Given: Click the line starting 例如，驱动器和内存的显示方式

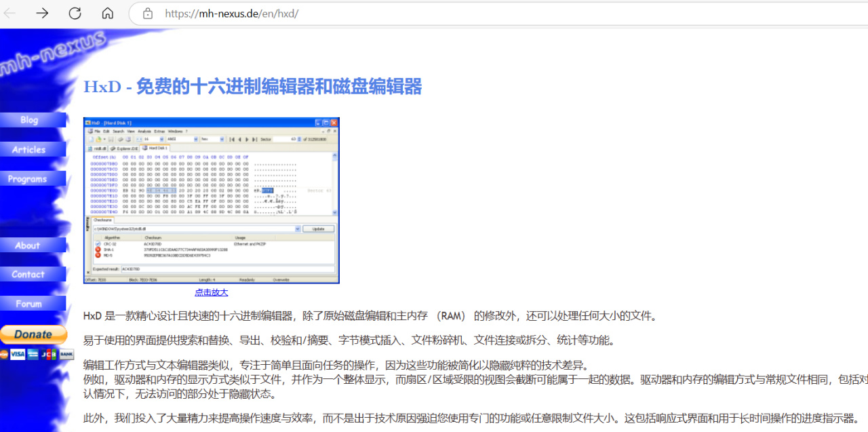Looking at the screenshot, I should pyautogui.click(x=475, y=380).
